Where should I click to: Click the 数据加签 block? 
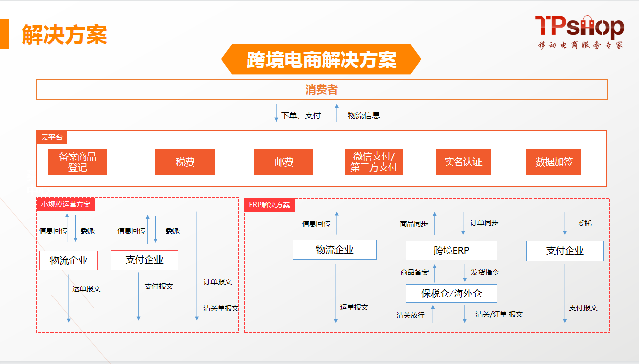pyautogui.click(x=554, y=162)
